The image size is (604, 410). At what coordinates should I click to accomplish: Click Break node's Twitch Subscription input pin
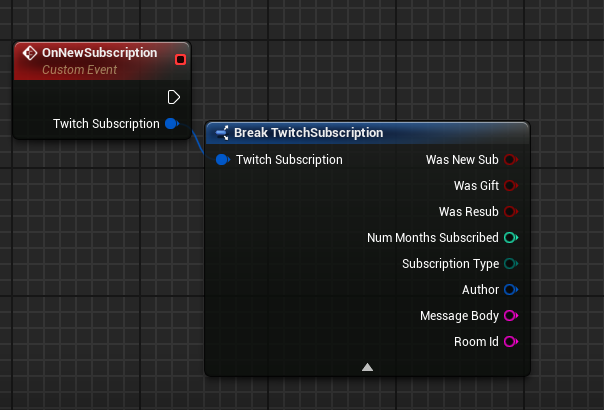(222, 160)
